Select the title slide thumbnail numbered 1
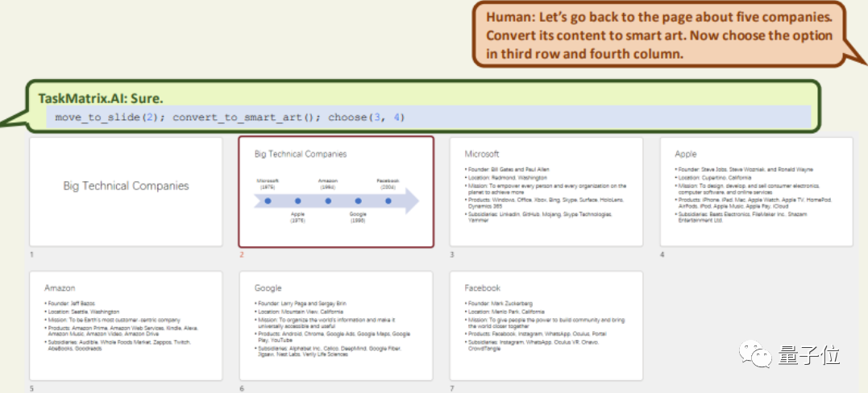The height and width of the screenshot is (393, 868). [x=126, y=192]
